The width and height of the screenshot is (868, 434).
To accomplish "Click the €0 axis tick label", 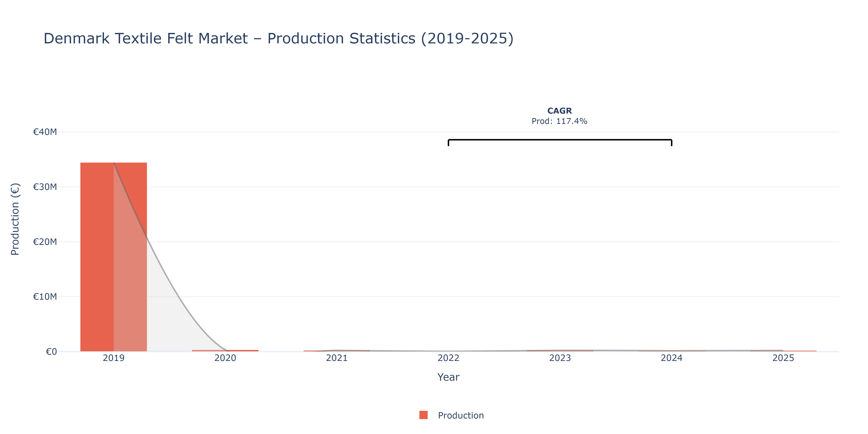I will click(x=51, y=351).
